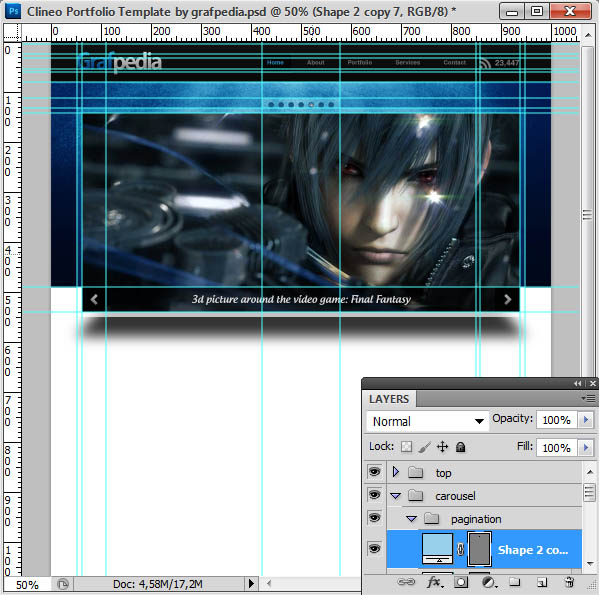Screen dimensions: 599x595
Task: Create new fill or adjustment layer
Action: pos(489,582)
